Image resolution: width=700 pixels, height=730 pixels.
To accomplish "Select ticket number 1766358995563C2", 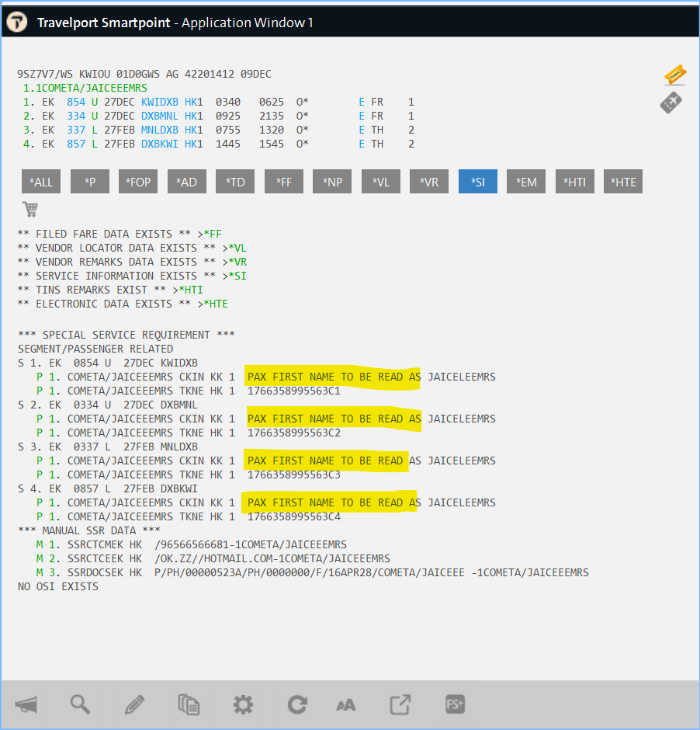I will click(x=294, y=433).
